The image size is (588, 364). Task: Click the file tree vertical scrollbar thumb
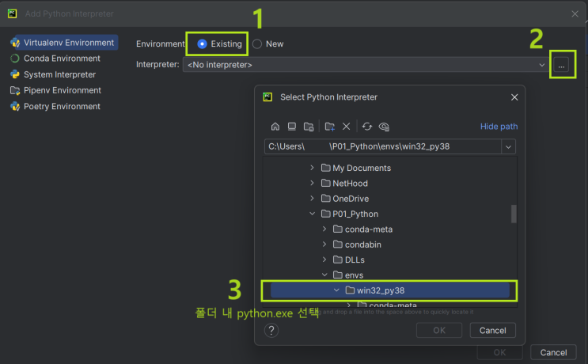[x=514, y=214]
